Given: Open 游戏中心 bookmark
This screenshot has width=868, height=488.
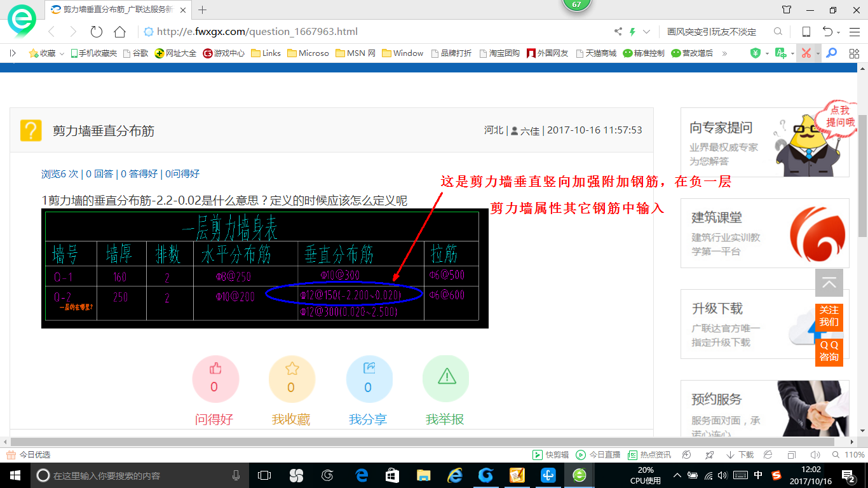Looking at the screenshot, I should [x=224, y=53].
